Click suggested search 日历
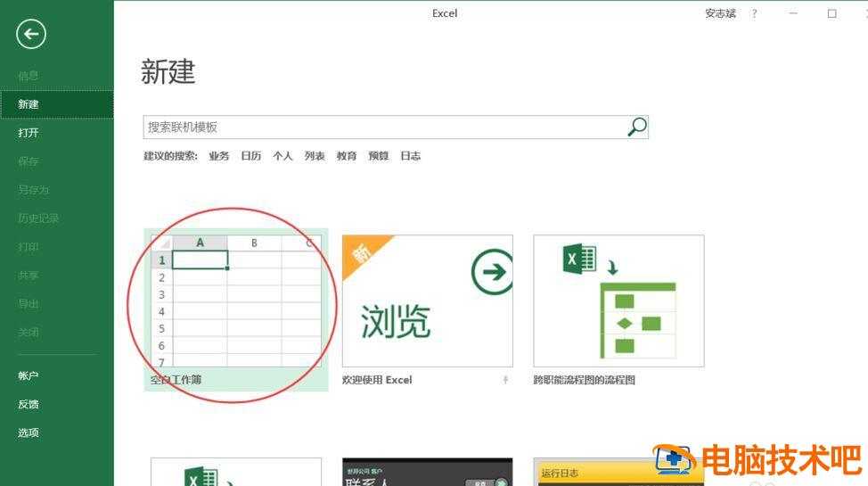Screen dimensions: 868x486 [x=250, y=156]
